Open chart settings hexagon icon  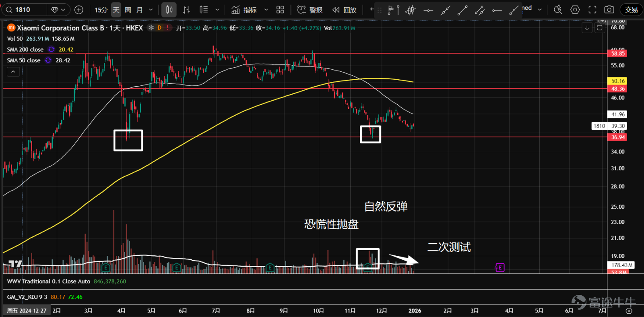(x=575, y=10)
